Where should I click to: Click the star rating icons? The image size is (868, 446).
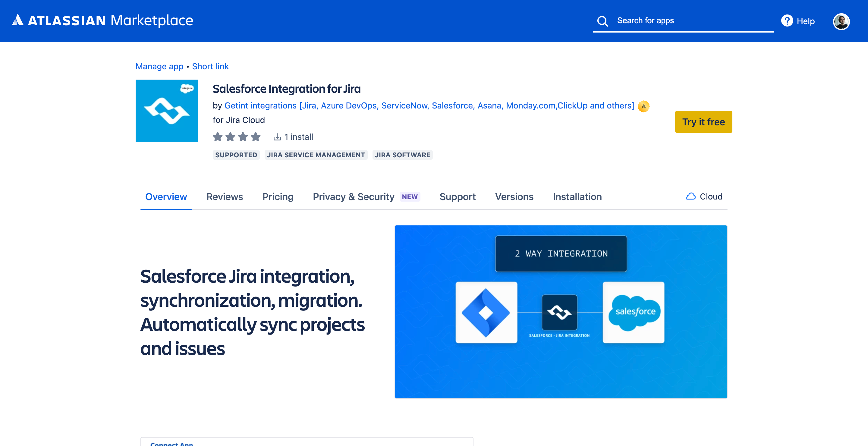click(x=237, y=137)
